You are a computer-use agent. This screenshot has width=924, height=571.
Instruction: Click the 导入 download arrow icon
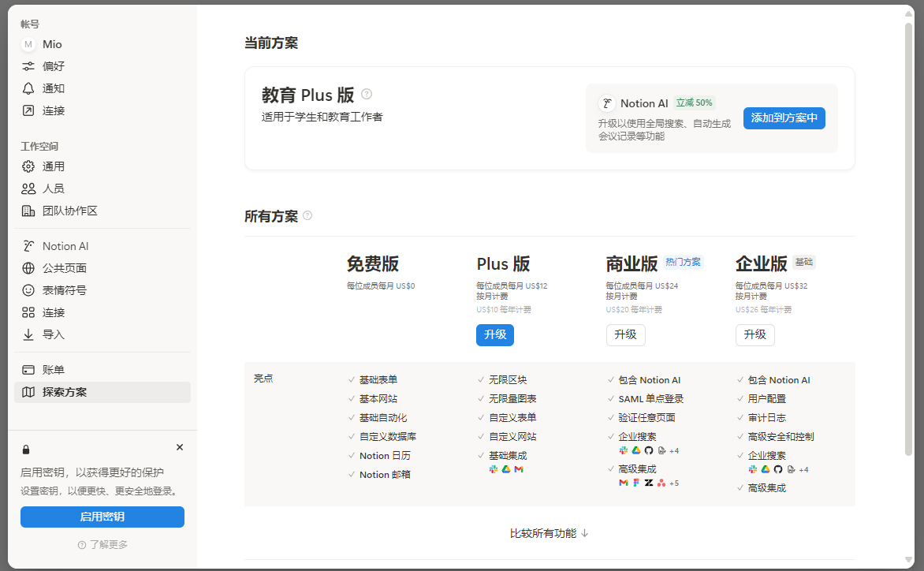tap(28, 334)
